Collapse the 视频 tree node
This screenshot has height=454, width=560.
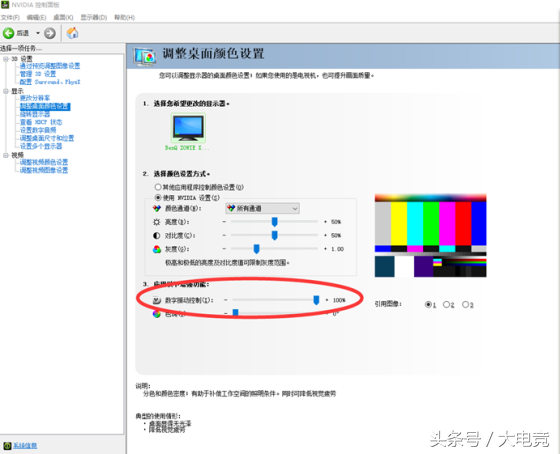[6, 155]
